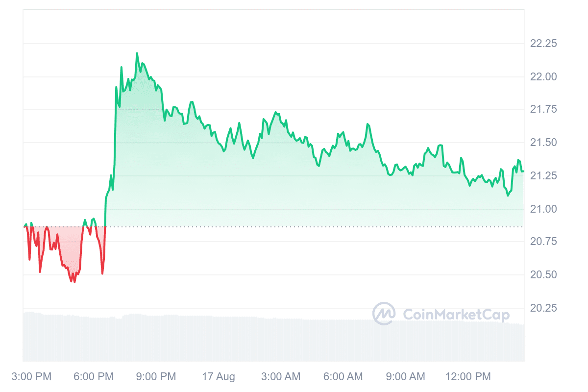Click the 21.75 price axis label
This screenshot has width=588, height=392.
(543, 109)
